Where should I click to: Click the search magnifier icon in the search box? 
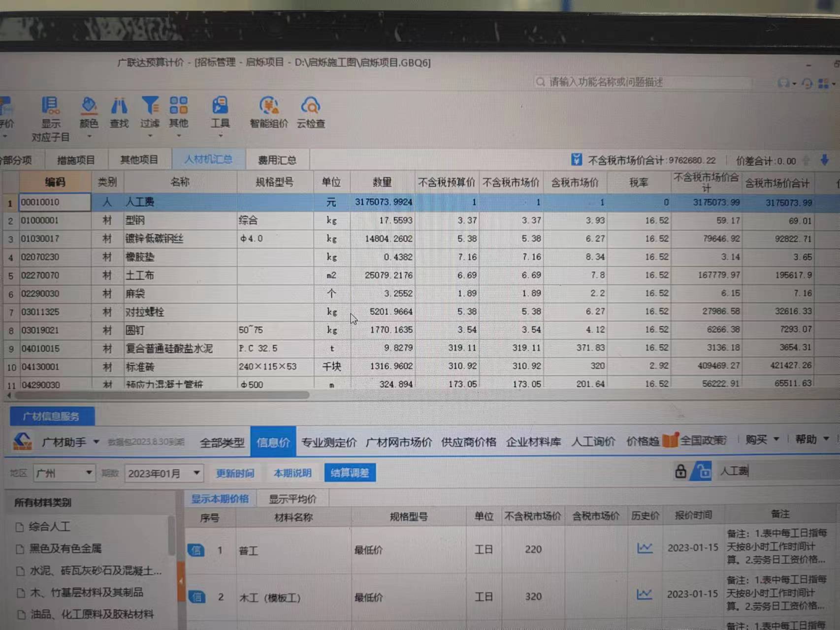[540, 82]
